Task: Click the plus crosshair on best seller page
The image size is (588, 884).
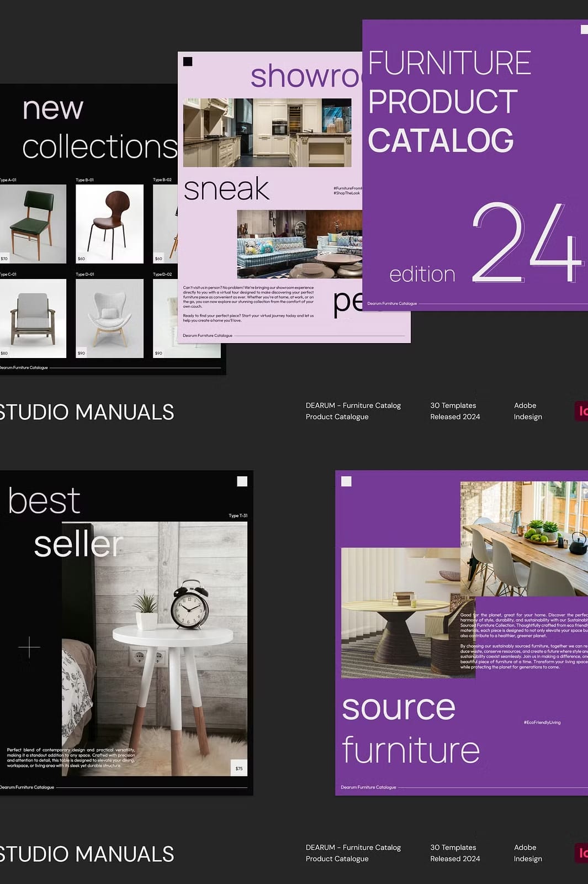Action: point(29,646)
